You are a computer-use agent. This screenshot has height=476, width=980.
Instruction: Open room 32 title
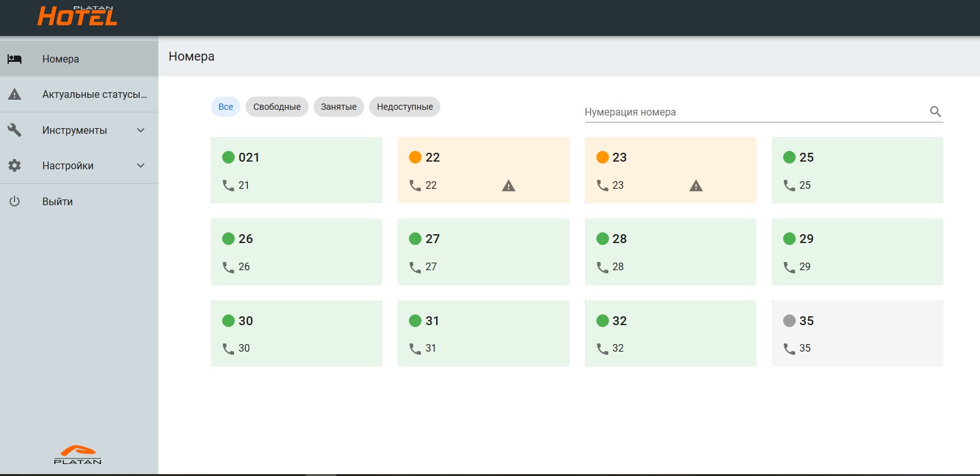point(620,321)
